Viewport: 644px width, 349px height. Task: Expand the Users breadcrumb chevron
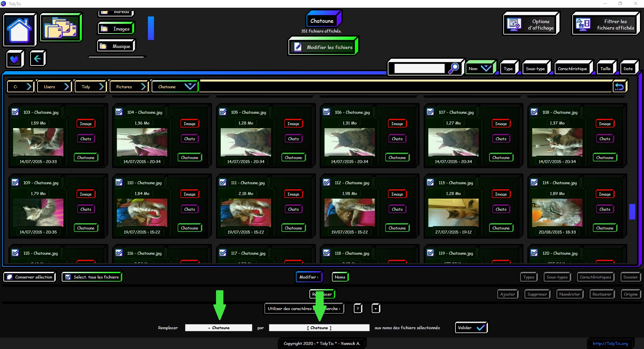[67, 87]
